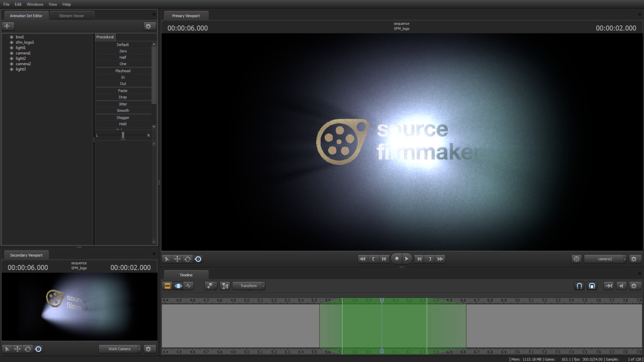The width and height of the screenshot is (644, 362).
Task: Switch to the Clip Editor filmstrip icon
Action: [167, 286]
